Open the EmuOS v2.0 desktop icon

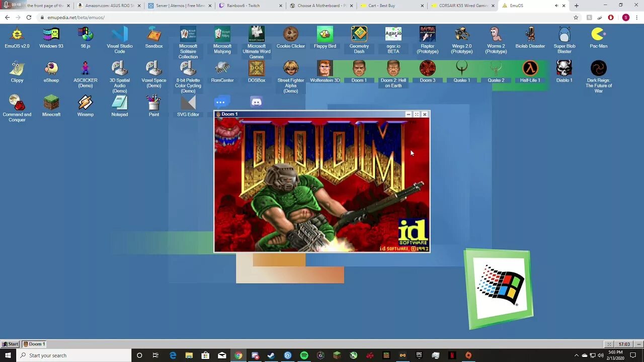17,38
